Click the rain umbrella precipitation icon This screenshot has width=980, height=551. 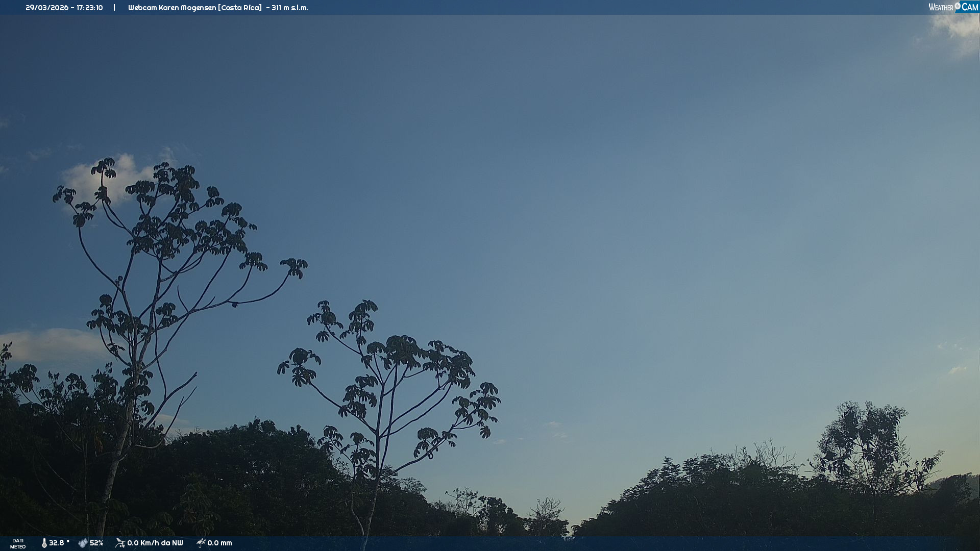(201, 543)
